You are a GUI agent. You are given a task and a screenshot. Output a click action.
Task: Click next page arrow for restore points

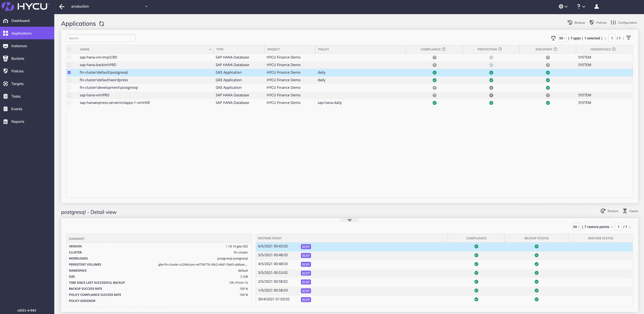(630, 227)
